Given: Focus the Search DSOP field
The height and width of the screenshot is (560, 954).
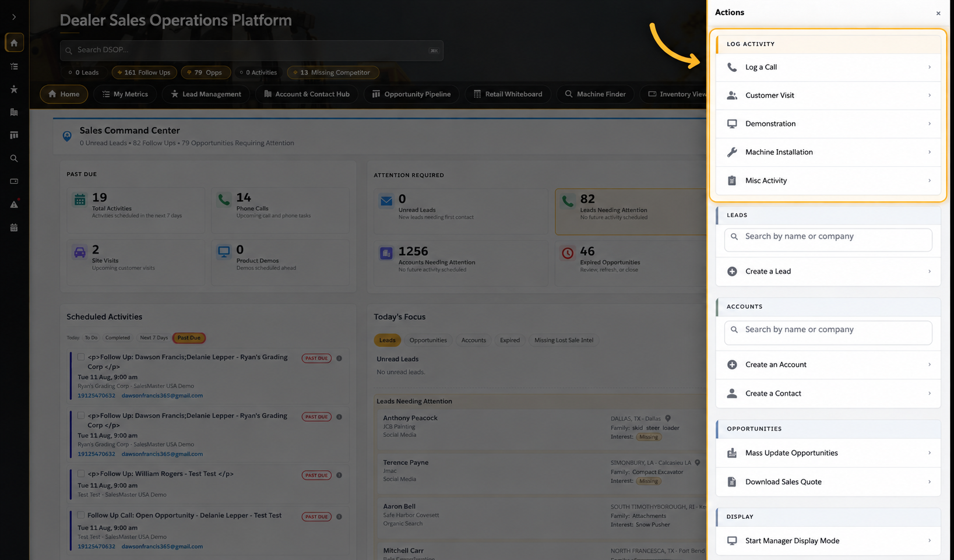Looking at the screenshot, I should (x=252, y=50).
